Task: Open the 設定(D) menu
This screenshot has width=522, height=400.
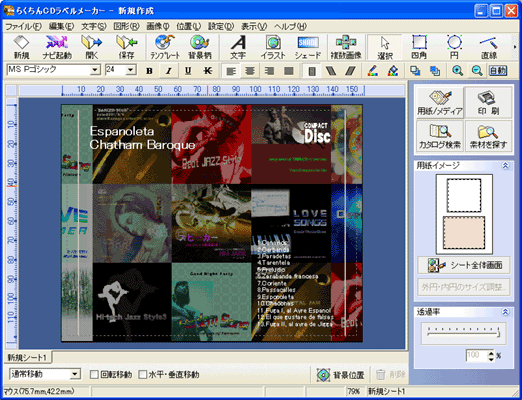Action: pyautogui.click(x=221, y=26)
